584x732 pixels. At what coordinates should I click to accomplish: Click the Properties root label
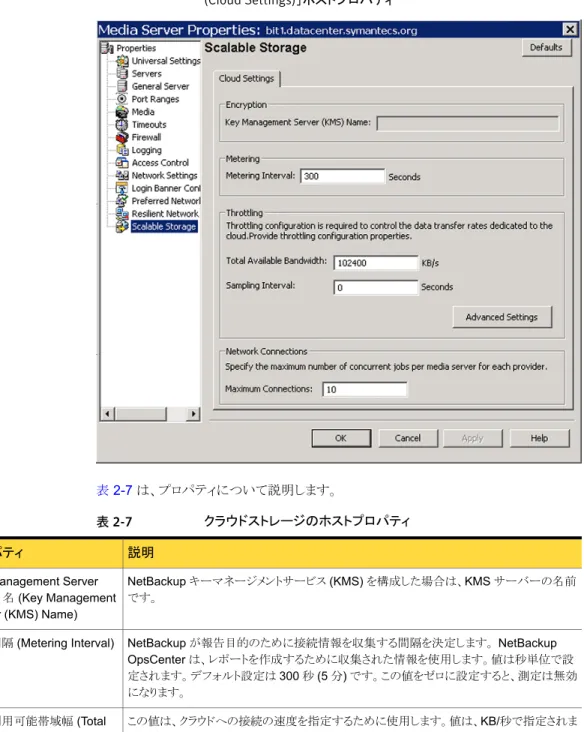[x=136, y=48]
